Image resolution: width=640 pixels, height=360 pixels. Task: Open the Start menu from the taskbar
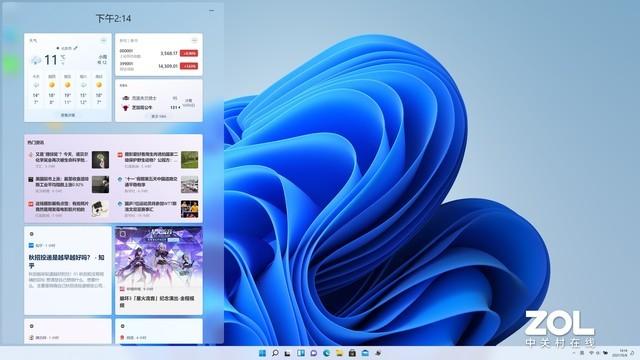tap(262, 353)
